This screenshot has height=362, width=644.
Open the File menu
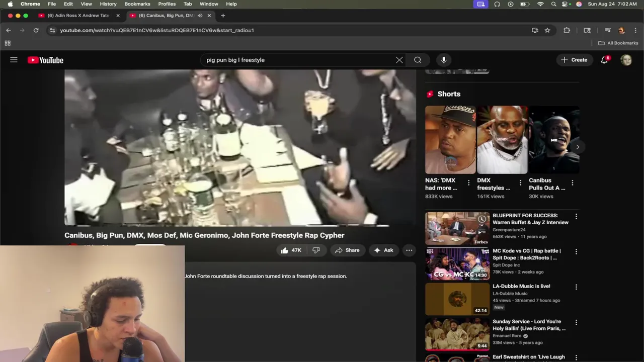52,4
